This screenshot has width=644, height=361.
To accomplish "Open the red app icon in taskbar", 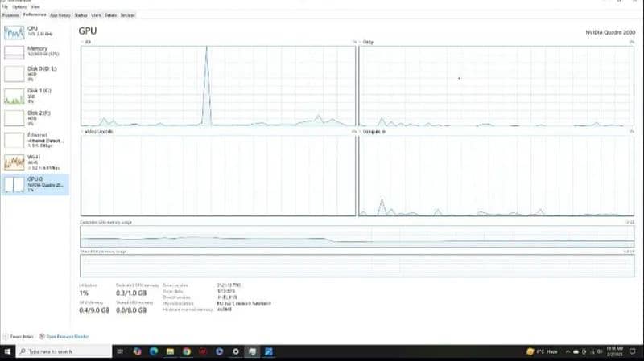I will 203,351.
